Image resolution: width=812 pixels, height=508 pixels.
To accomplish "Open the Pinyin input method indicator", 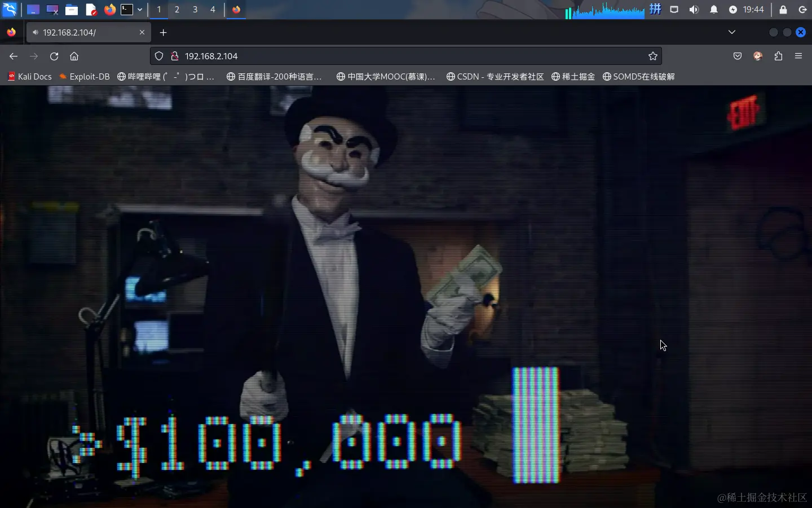I will click(655, 9).
